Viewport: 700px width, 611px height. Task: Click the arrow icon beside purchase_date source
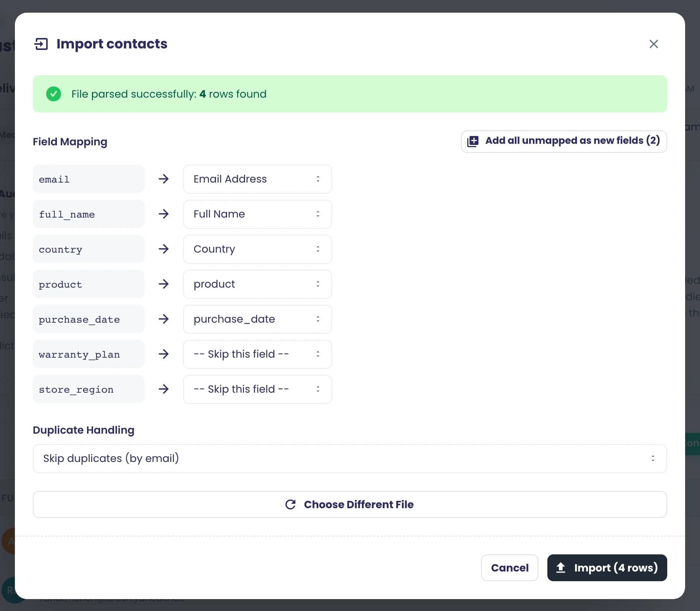[164, 319]
